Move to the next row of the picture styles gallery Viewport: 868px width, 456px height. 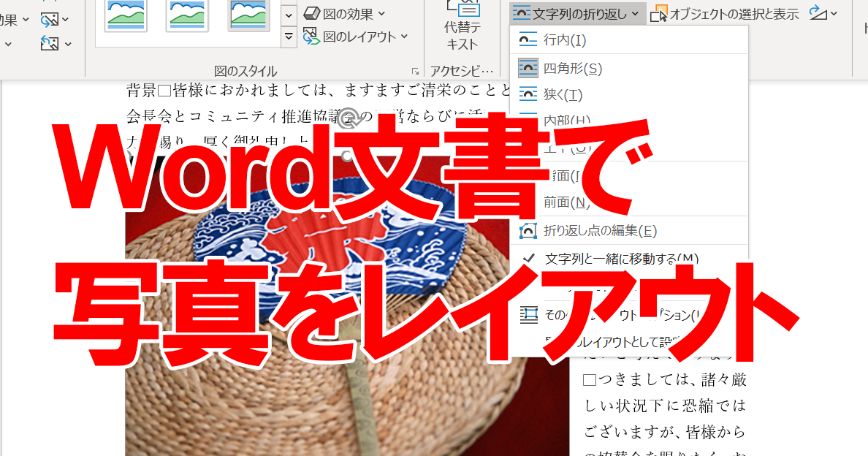[289, 16]
